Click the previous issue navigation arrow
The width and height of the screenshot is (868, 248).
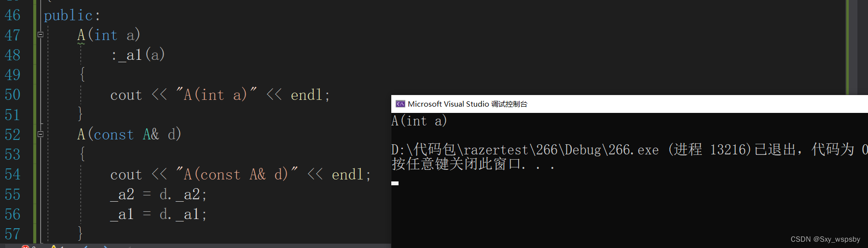(x=86, y=247)
